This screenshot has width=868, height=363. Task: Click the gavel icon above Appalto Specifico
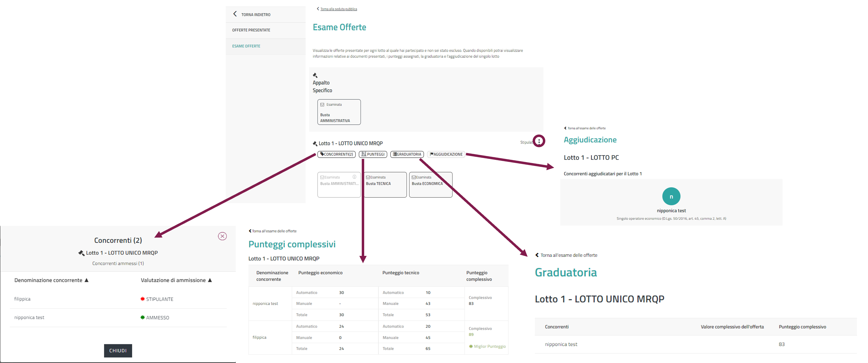[x=315, y=75]
